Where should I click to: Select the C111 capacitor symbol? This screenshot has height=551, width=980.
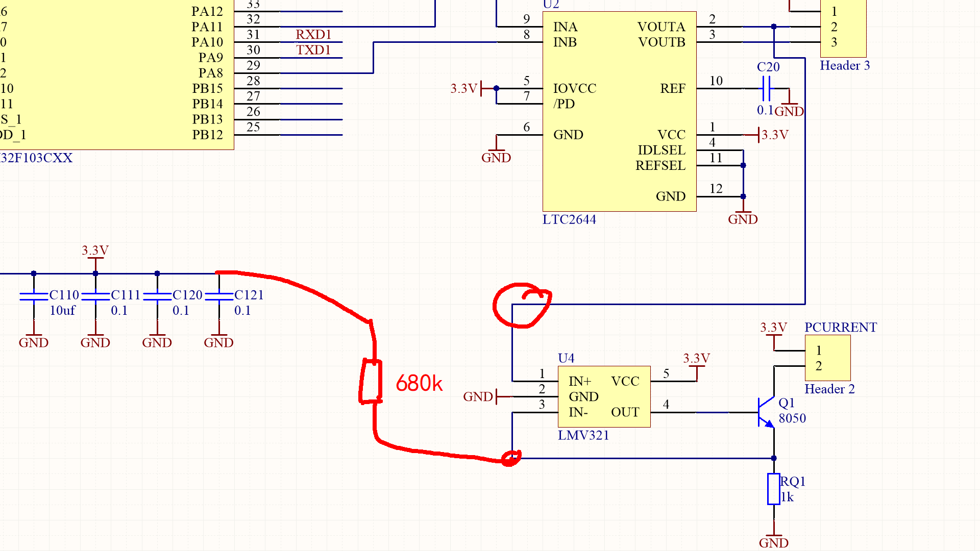[95, 296]
